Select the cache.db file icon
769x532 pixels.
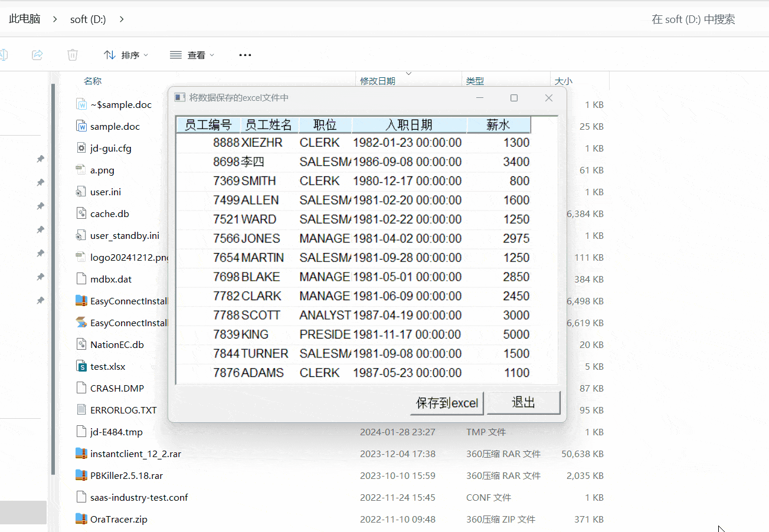point(81,214)
